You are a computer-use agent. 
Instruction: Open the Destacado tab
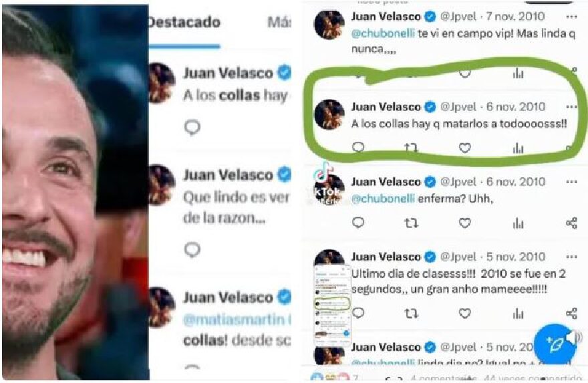[185, 23]
